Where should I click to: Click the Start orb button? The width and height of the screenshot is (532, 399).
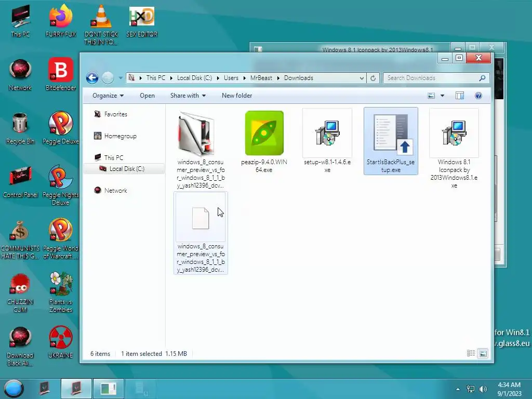pos(14,389)
